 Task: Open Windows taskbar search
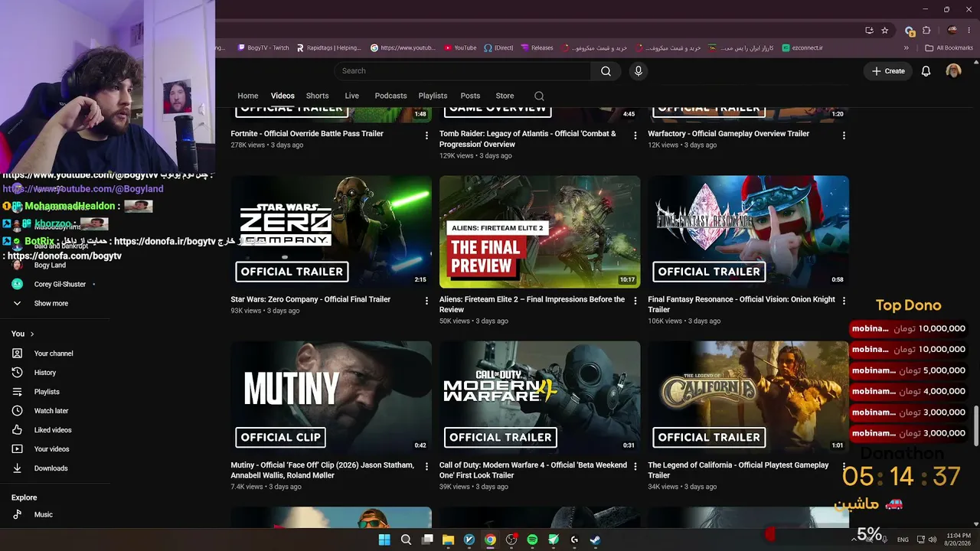tap(406, 540)
